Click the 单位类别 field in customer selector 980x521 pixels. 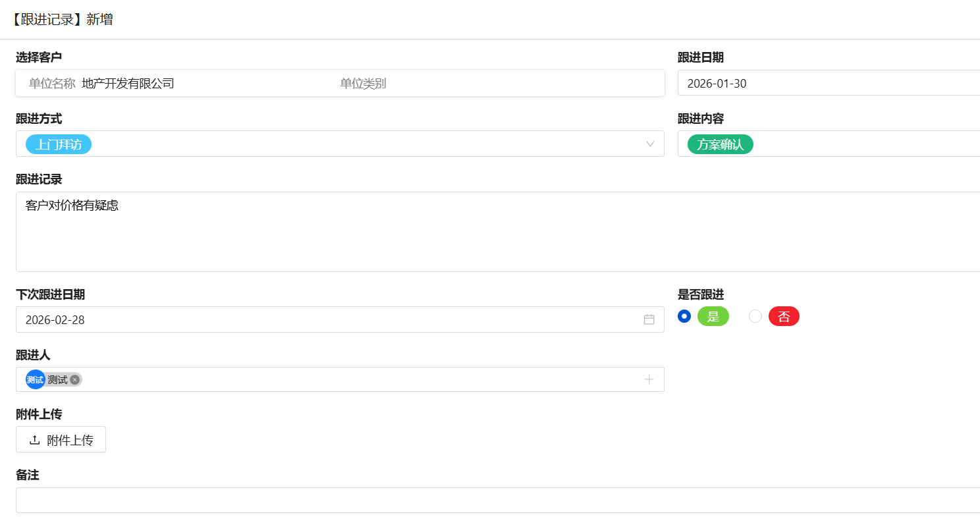pos(363,84)
